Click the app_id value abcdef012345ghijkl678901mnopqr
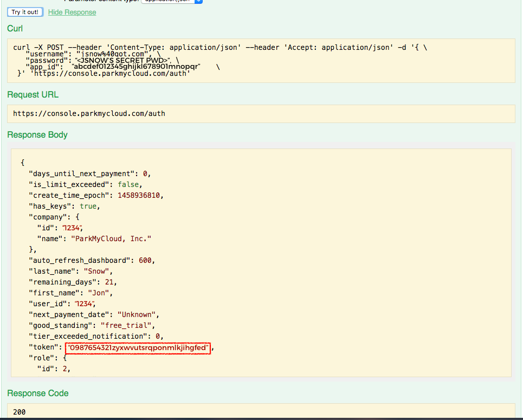Screen dimensions: 523x420 coord(136,66)
